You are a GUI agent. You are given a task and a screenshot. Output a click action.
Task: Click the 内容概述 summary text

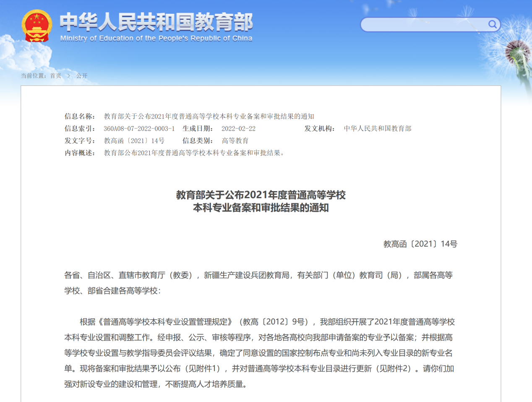(195, 153)
